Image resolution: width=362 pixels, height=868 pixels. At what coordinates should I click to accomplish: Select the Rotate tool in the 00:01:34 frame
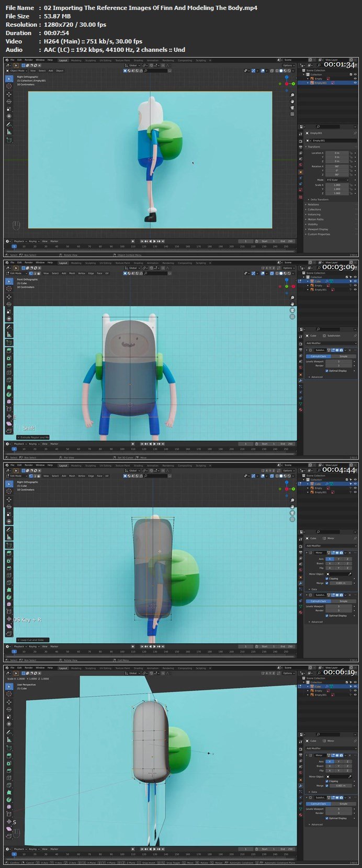pos(9,101)
